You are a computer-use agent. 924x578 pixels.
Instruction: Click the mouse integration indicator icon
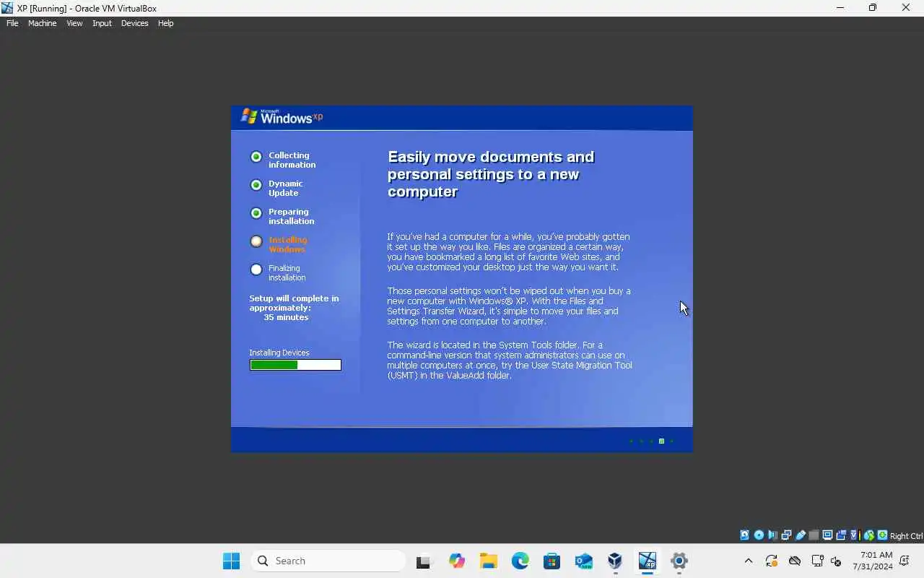coord(868,535)
